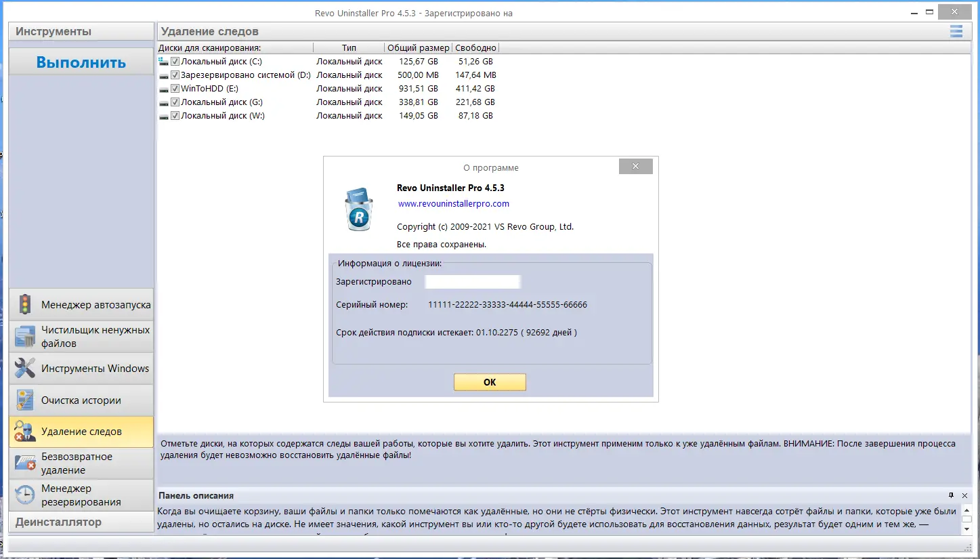Screen dimensions: 980x559
Task: Uncheck Зарезервировано системой (D:) checkbox
Action: 175,75
